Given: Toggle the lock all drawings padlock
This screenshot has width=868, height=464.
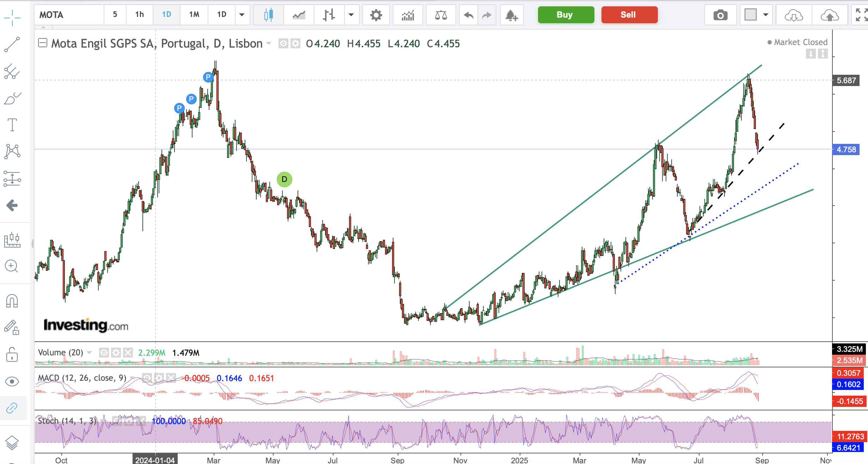Looking at the screenshot, I should click(x=12, y=354).
